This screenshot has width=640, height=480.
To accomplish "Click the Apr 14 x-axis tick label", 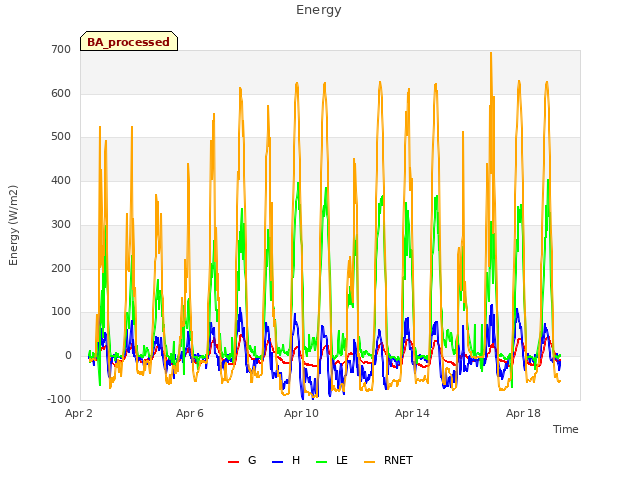I will coord(412,413).
